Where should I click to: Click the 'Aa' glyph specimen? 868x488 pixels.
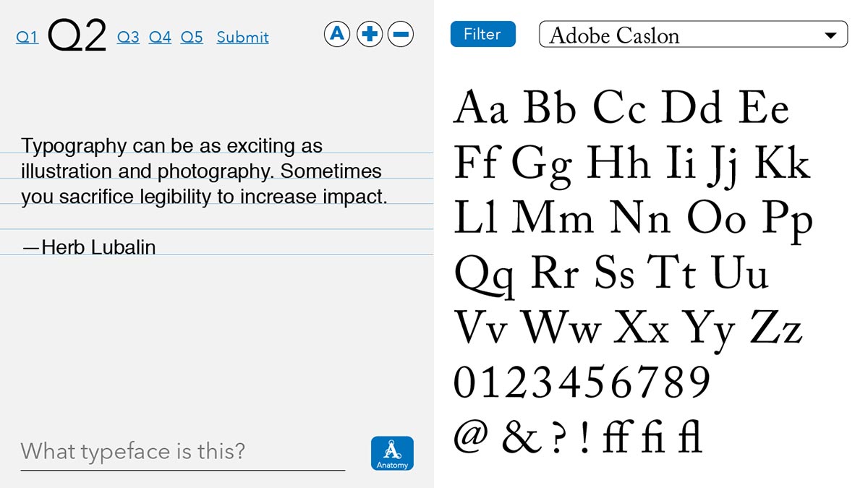(x=481, y=107)
